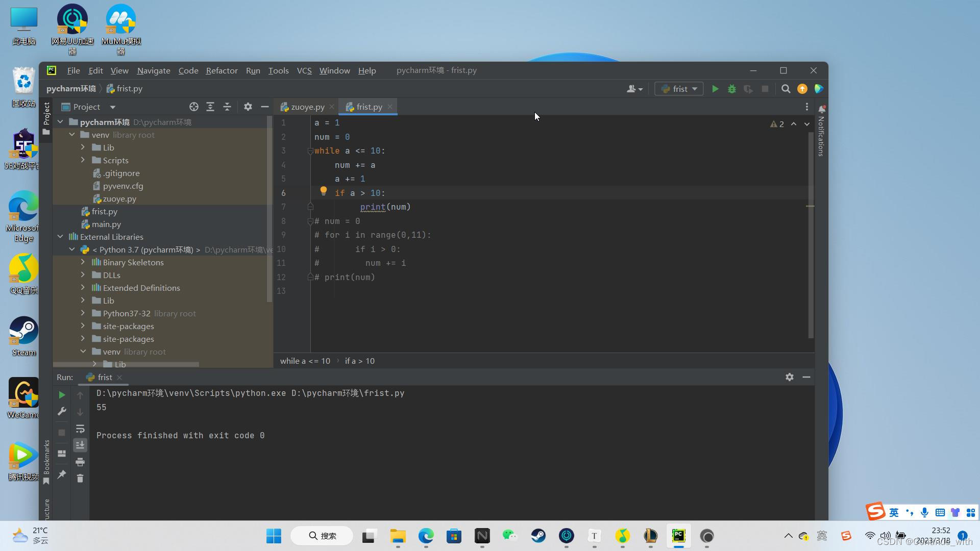Viewport: 980px width, 551px height.
Task: Click pycharm环境 breadcrumb in navigation bar
Action: click(x=71, y=88)
